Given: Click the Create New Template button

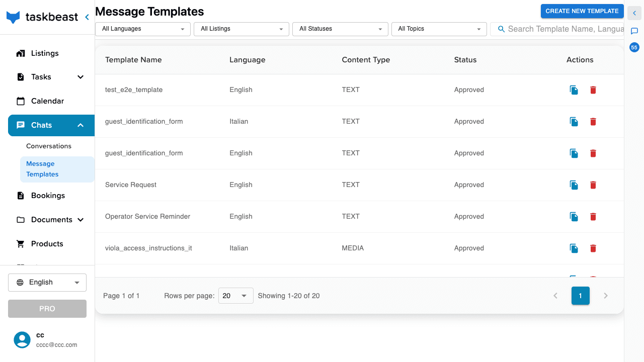Looking at the screenshot, I should (582, 11).
